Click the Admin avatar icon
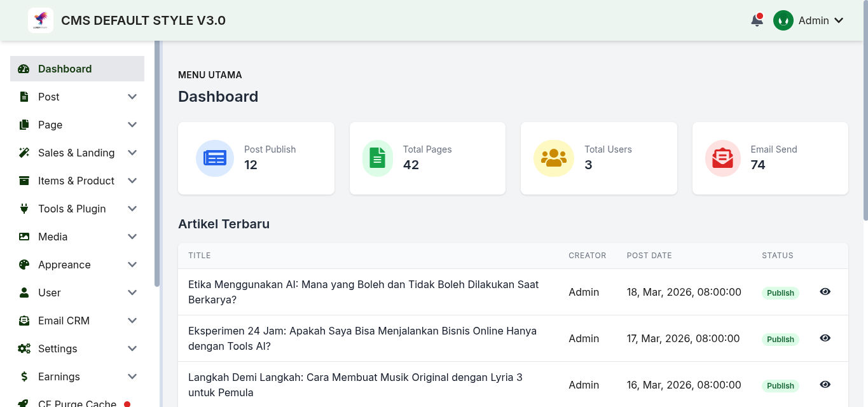This screenshot has width=868, height=407. pos(783,20)
